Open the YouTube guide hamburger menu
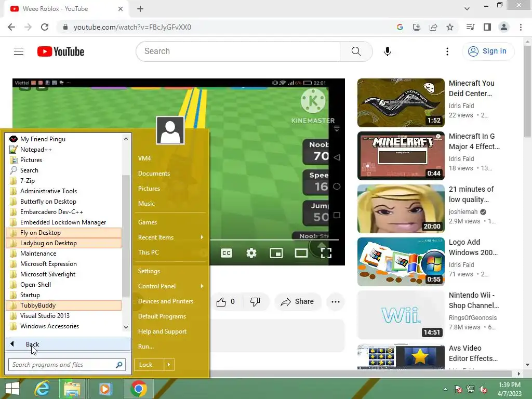This screenshot has height=399, width=532. point(19,51)
